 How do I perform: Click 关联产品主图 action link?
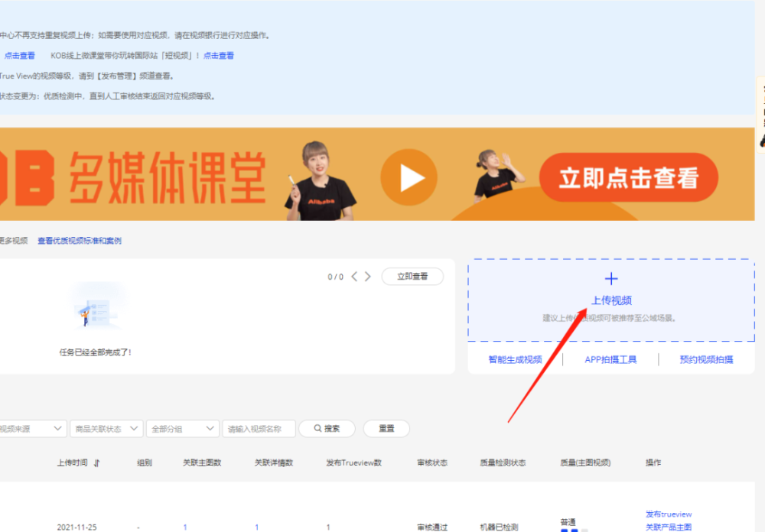(669, 527)
